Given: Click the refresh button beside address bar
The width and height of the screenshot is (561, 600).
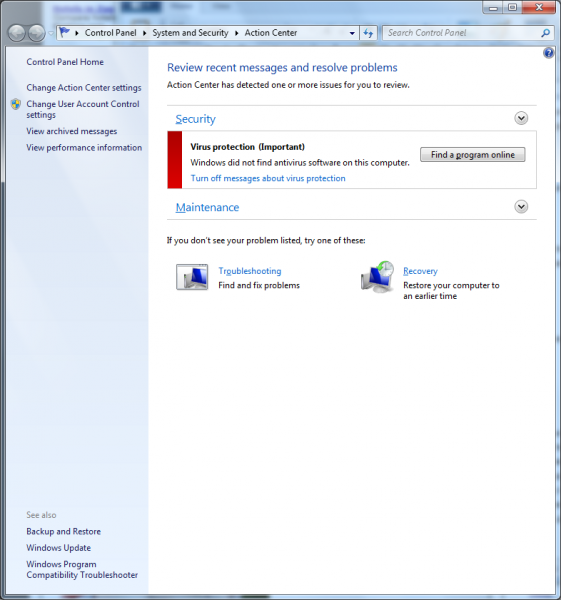Looking at the screenshot, I should pos(368,33).
